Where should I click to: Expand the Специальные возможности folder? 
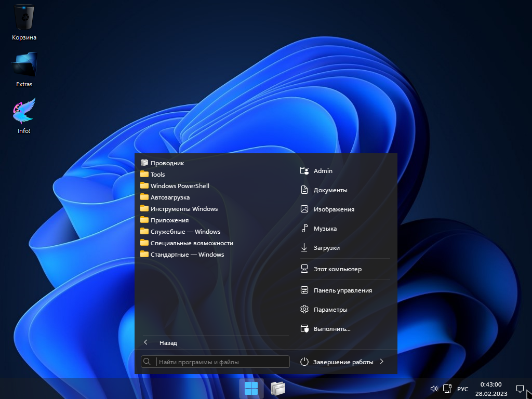[x=187, y=243]
